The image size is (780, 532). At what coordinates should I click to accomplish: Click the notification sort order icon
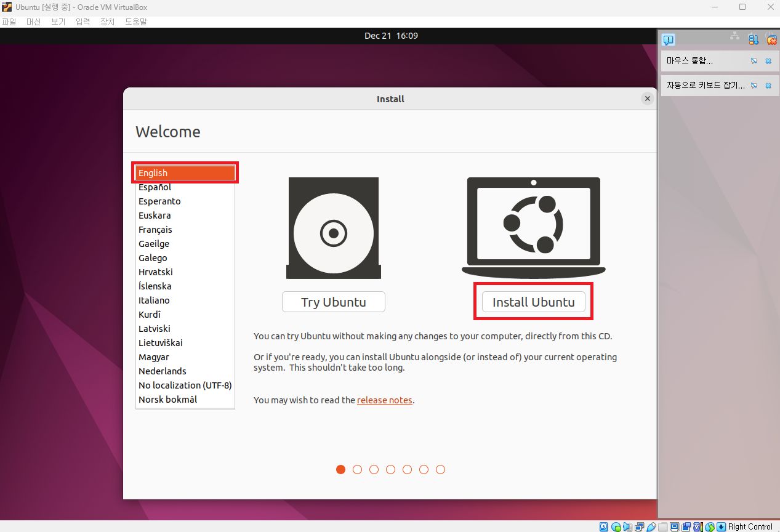754,39
